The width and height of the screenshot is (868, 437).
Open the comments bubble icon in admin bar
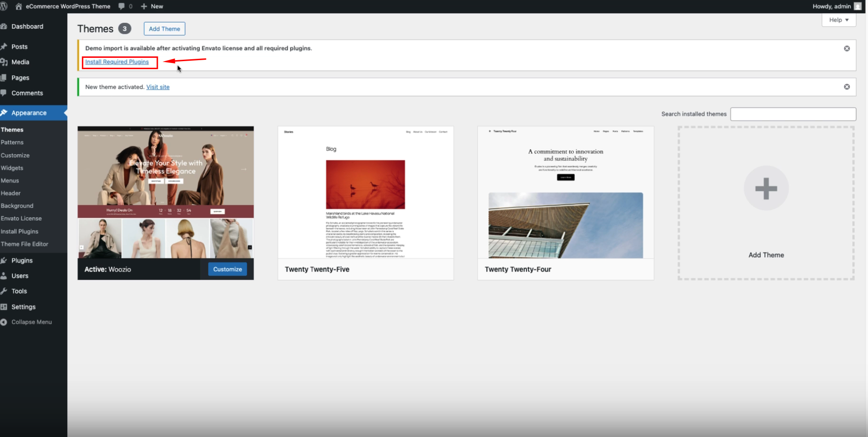122,6
